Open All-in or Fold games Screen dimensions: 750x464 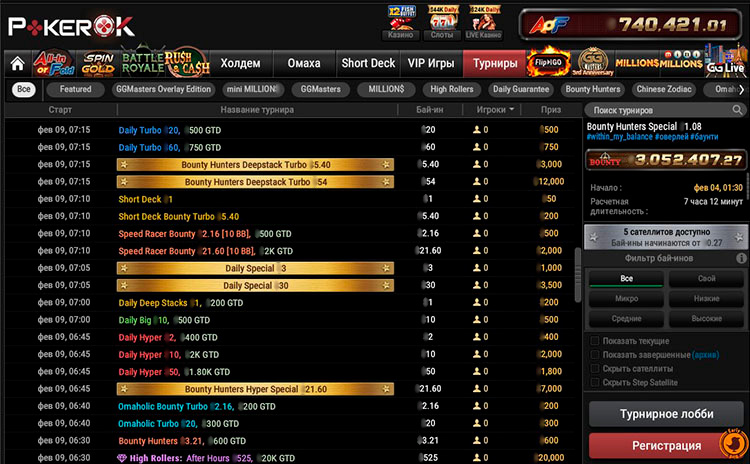pos(54,64)
